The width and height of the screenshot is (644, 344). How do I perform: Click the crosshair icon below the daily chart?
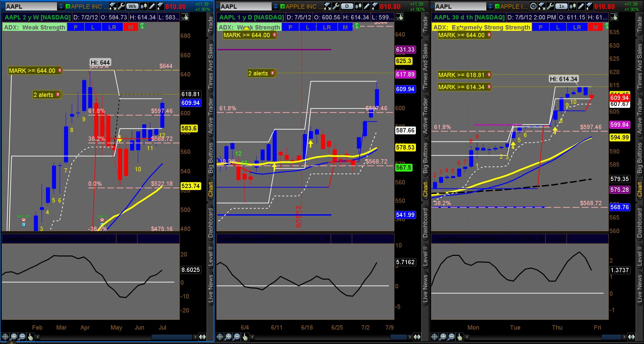[x=220, y=337]
